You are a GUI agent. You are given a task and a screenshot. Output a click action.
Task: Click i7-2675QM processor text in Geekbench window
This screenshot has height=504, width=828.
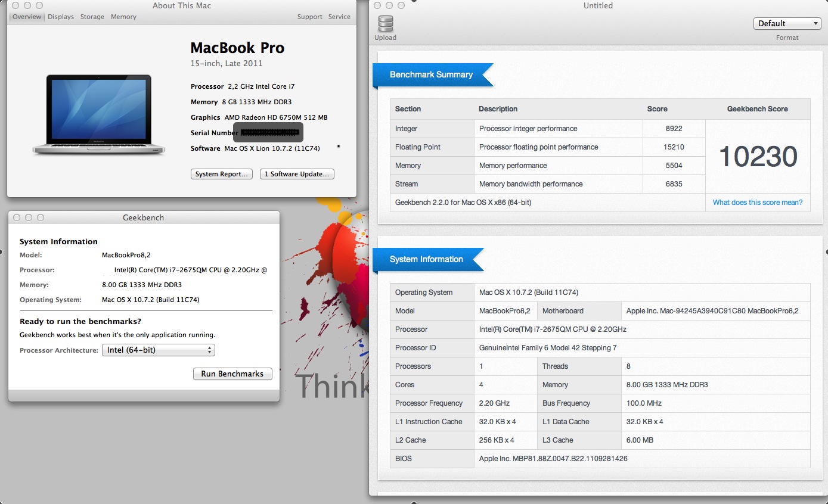tap(191, 270)
